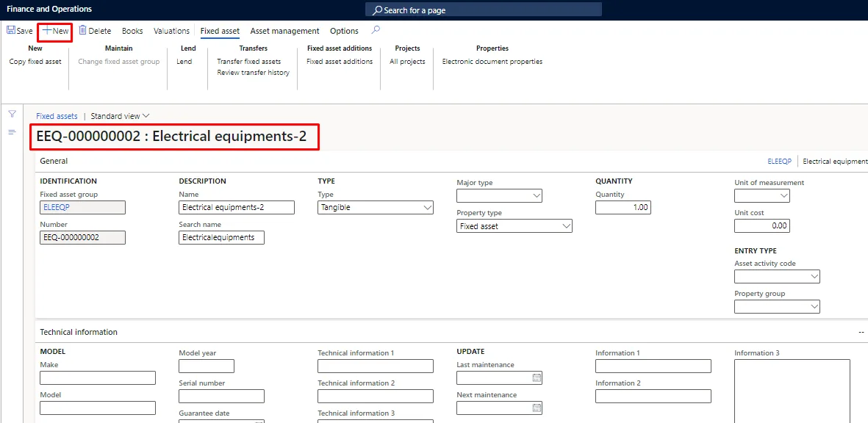Collapse the Technical information section

click(x=79, y=332)
